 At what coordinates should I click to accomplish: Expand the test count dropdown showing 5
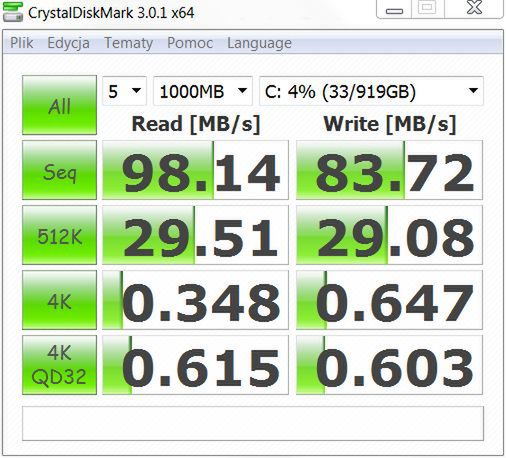pyautogui.click(x=124, y=91)
